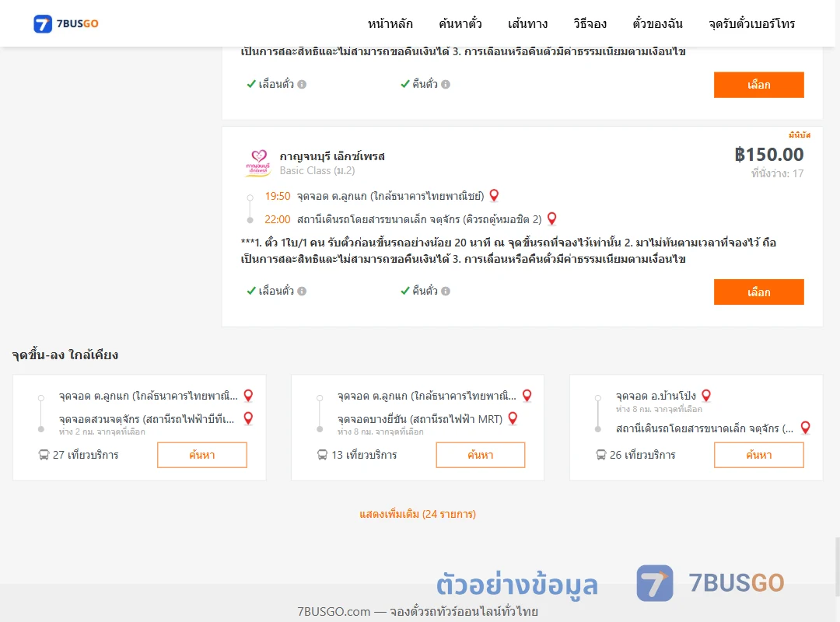Click the 7BUSGO logo in header
The width and height of the screenshot is (840, 622).
[x=66, y=23]
